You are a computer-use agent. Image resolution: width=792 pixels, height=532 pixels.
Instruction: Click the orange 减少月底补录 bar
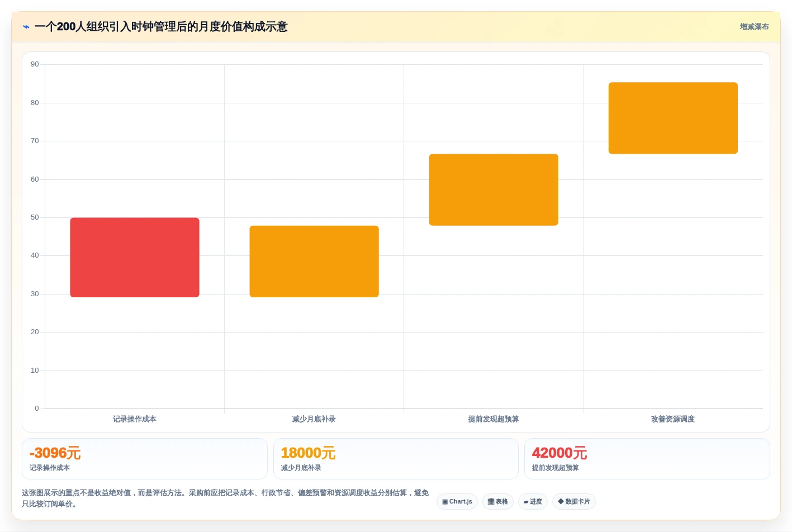pyautogui.click(x=314, y=262)
